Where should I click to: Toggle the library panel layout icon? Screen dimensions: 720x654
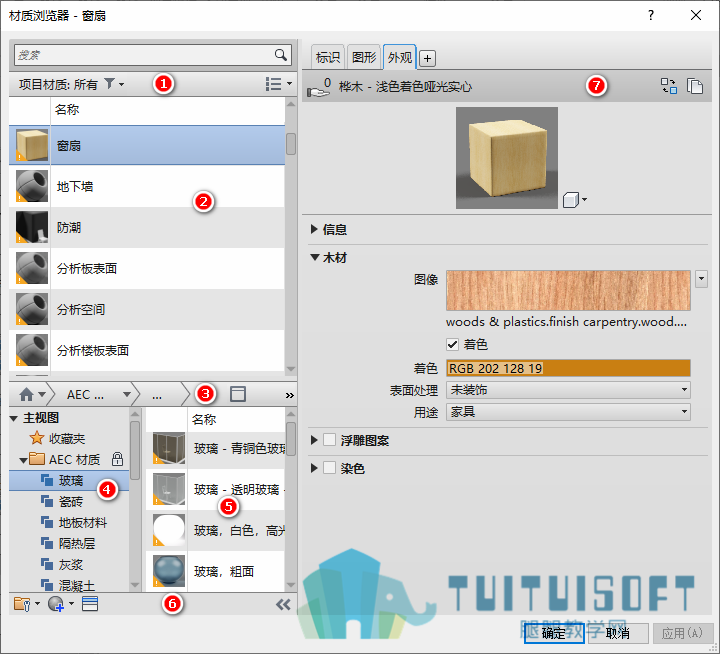tap(238, 394)
